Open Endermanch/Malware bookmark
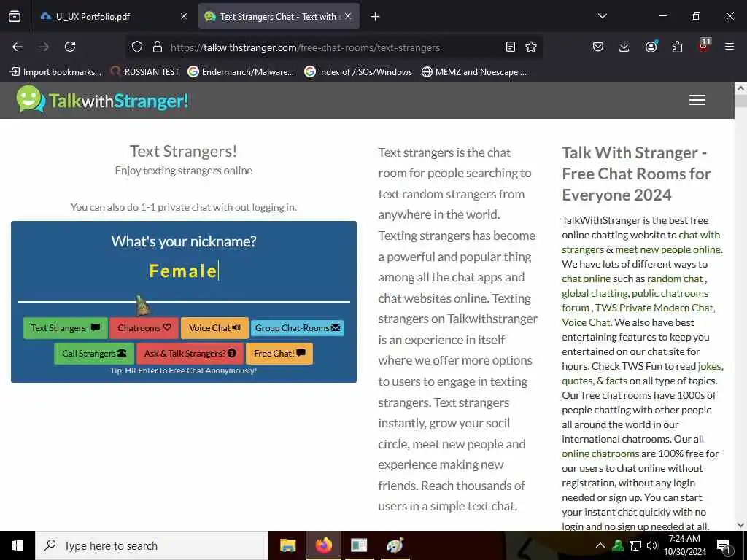The width and height of the screenshot is (747, 560). click(241, 72)
